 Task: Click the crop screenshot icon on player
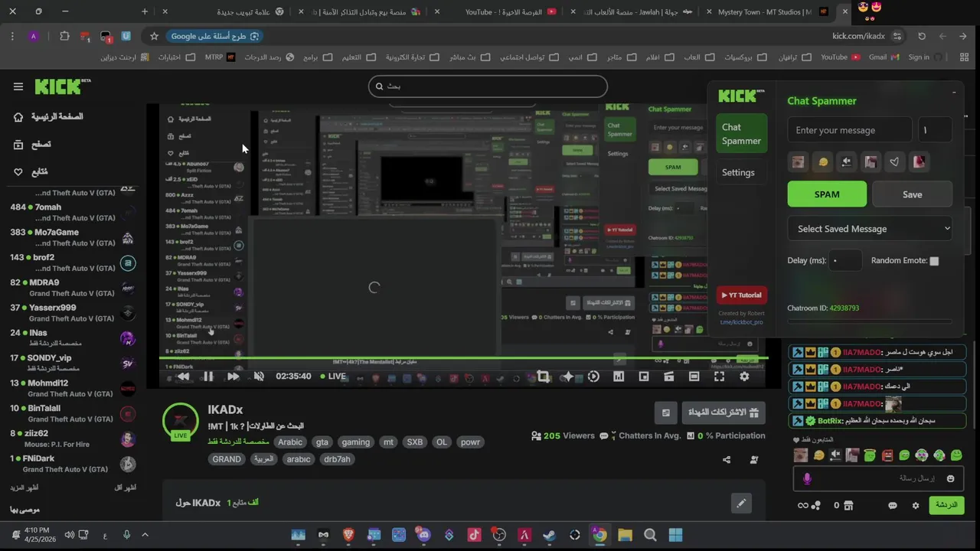(543, 377)
